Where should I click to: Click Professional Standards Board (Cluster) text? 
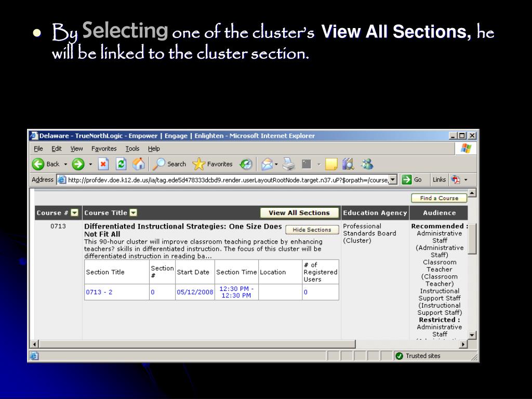click(369, 233)
